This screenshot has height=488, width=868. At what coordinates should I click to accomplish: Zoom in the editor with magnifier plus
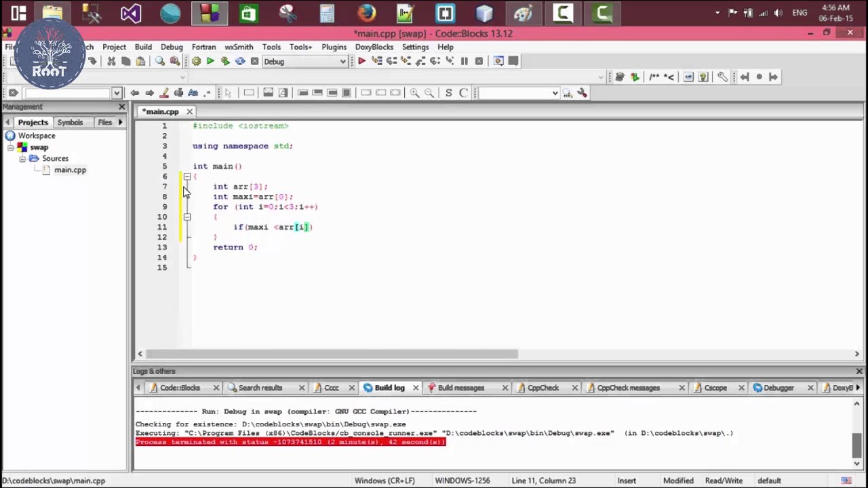pos(414,93)
